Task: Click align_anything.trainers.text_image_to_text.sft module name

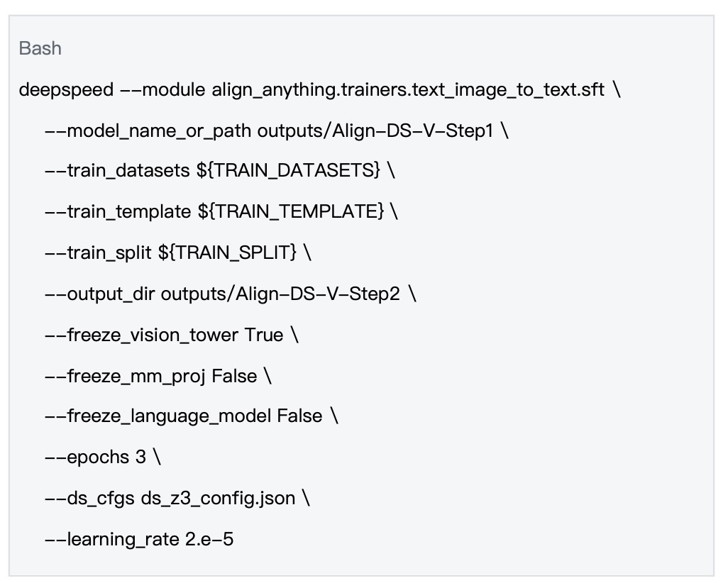Action: point(408,89)
